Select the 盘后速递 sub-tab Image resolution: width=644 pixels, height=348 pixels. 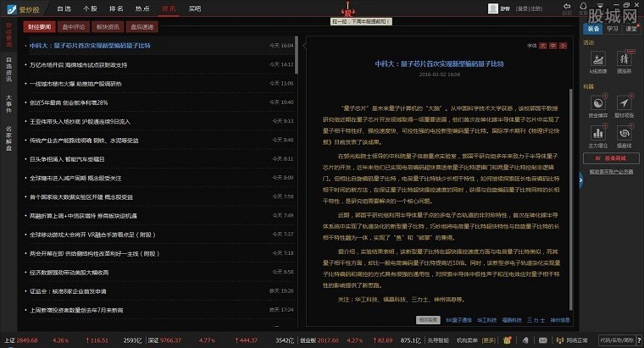(142, 27)
